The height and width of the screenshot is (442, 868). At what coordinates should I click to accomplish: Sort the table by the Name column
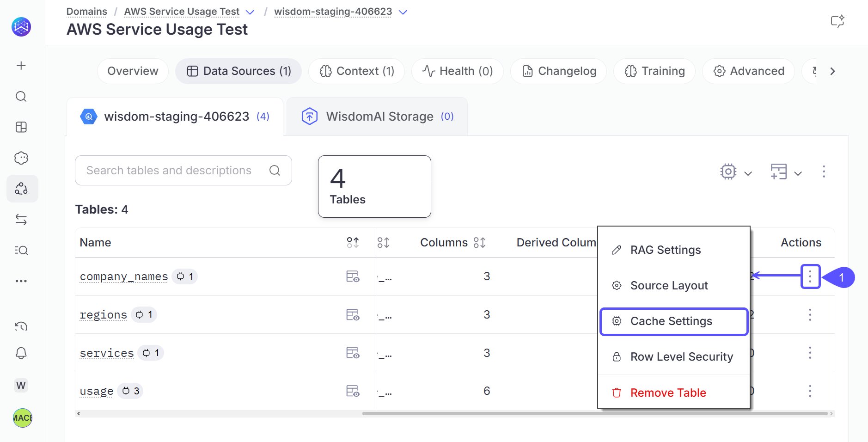[x=353, y=242]
